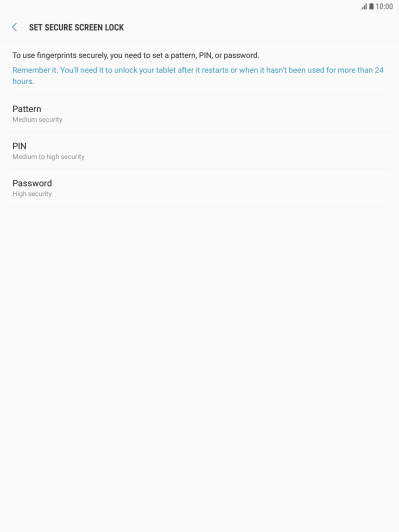Viewport: 399px width, 532px height.
Task: Tap the signal strength icon
Action: tap(364, 6)
